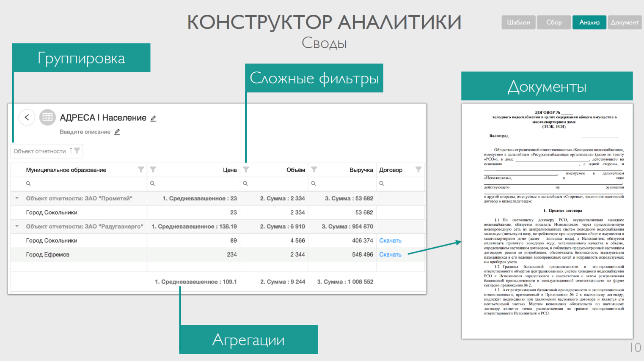The image size is (644, 361).
Task: Click group summary Средневзвешенное : 138.19
Action: (194, 227)
